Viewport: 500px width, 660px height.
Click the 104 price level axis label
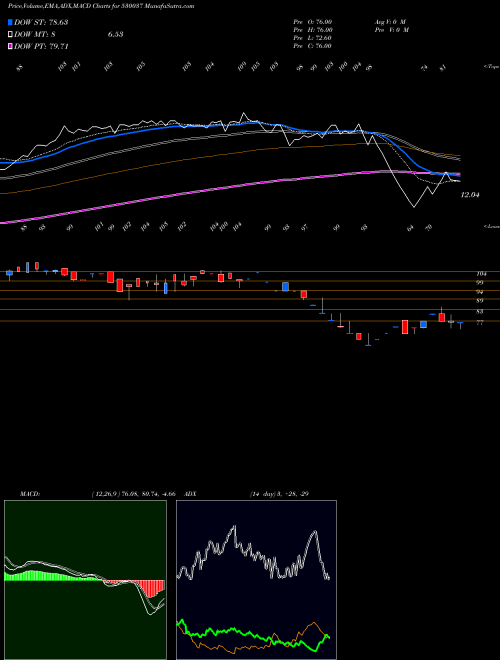click(481, 274)
